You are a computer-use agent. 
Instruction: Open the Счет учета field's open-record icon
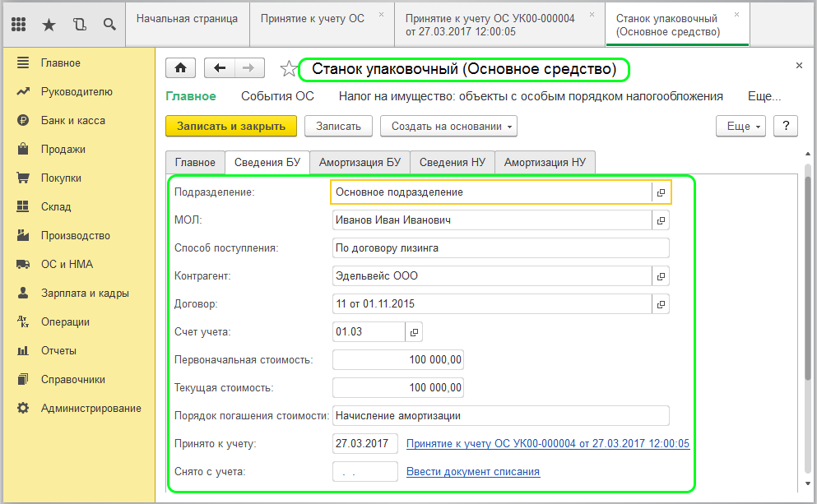click(x=414, y=332)
